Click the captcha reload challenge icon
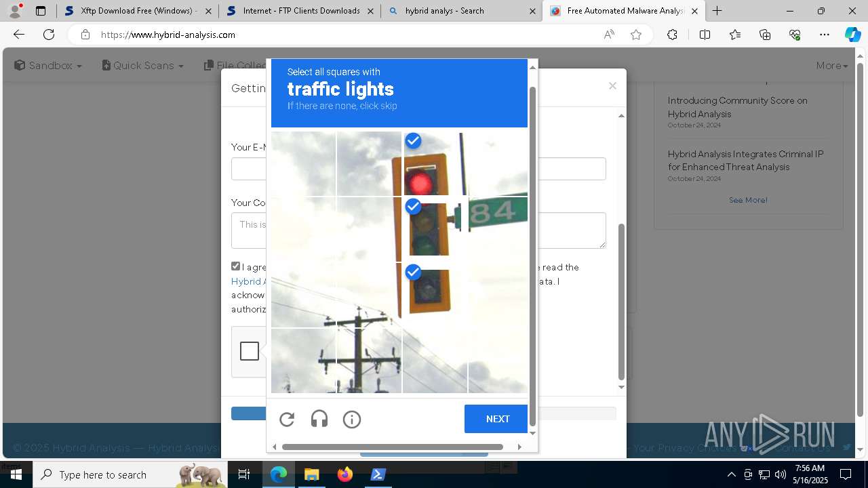The image size is (868, 488). tap(287, 420)
